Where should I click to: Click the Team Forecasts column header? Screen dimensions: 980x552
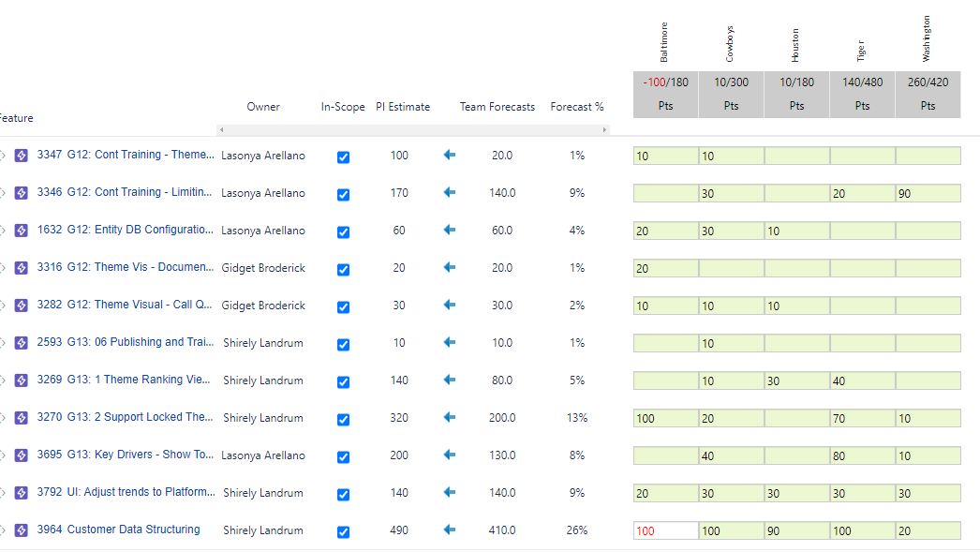click(497, 107)
